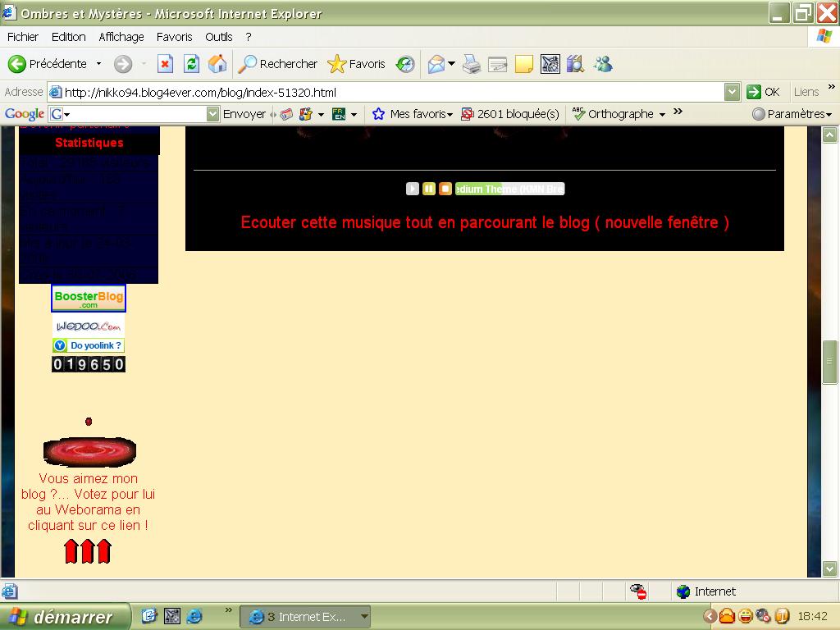Expand the Google toolbar overflow chevron

(x=678, y=112)
